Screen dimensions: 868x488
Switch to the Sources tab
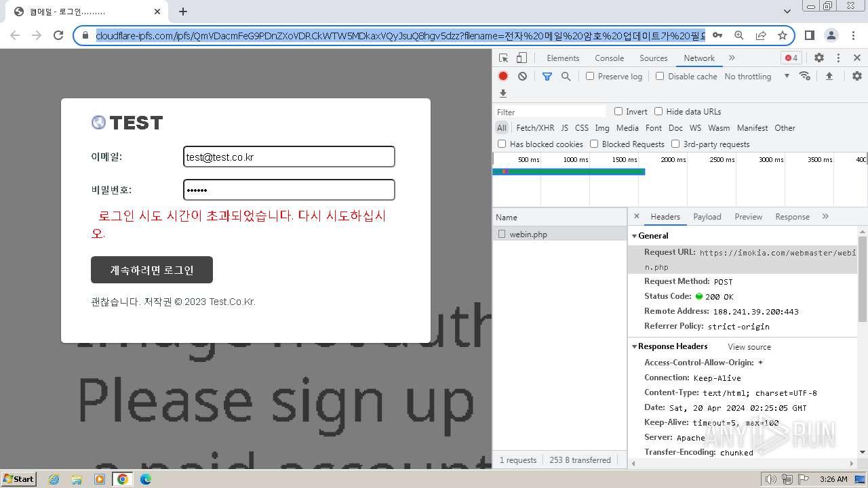(654, 58)
